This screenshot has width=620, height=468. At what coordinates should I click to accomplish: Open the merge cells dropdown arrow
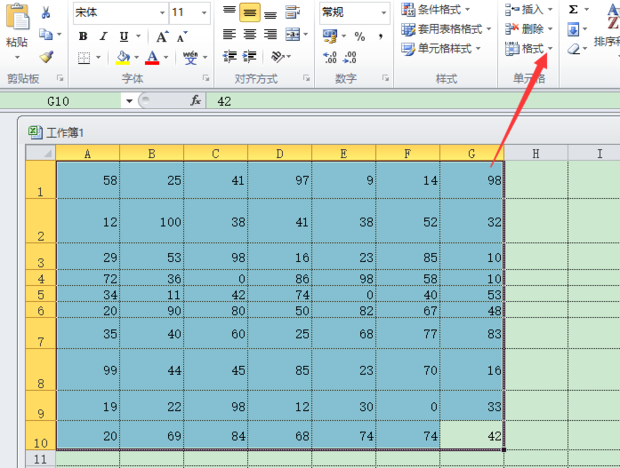[x=306, y=35]
